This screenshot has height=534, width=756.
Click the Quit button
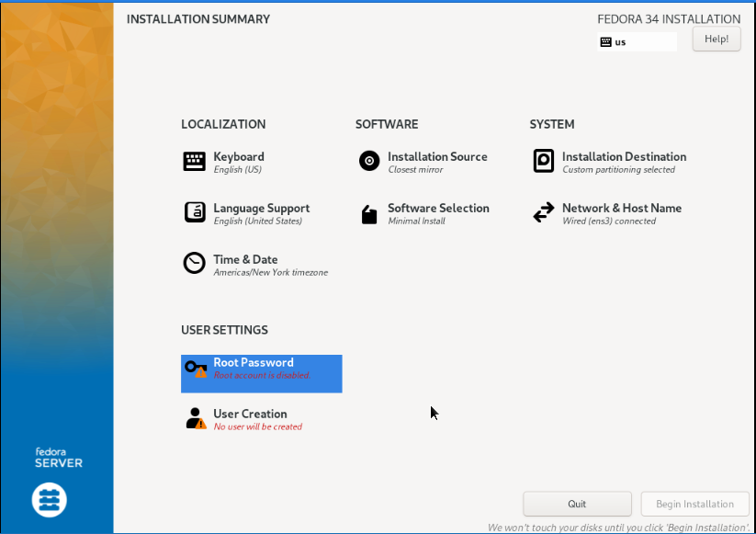[577, 504]
